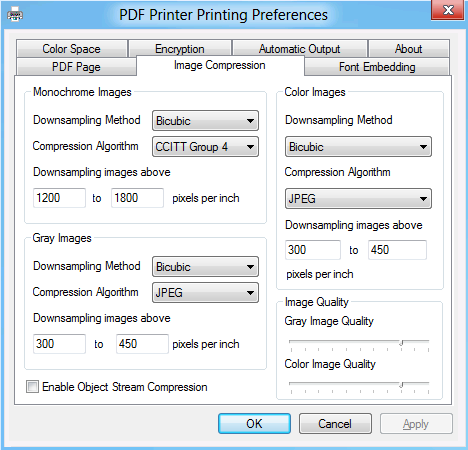This screenshot has height=450, width=468.
Task: Open Color Images JPEG compression dropdown
Action: 358,198
